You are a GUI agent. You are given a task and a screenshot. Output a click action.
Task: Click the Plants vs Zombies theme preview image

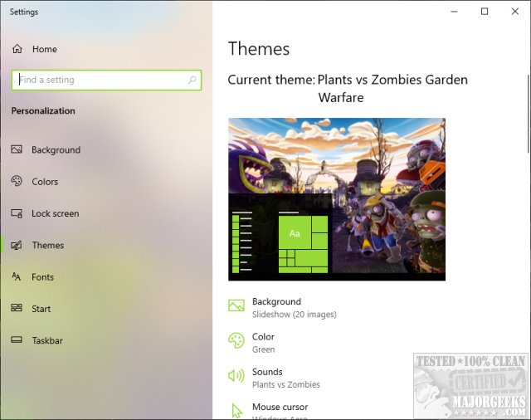(337, 199)
